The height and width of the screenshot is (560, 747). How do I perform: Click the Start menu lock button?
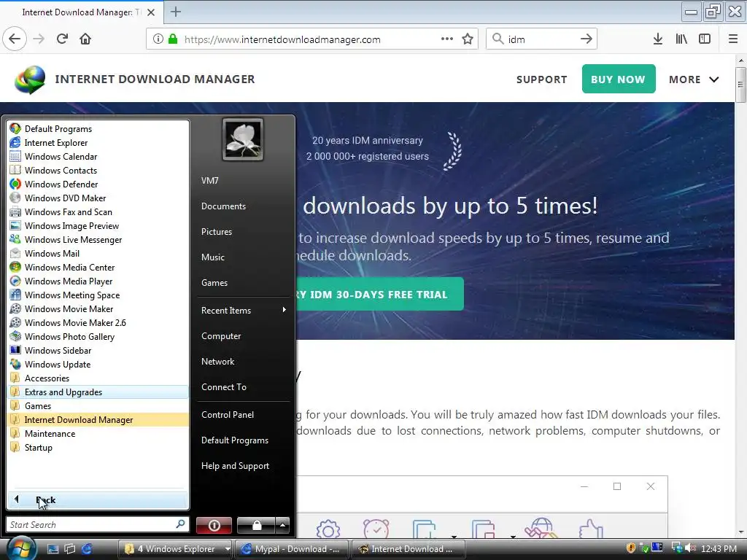point(256,525)
